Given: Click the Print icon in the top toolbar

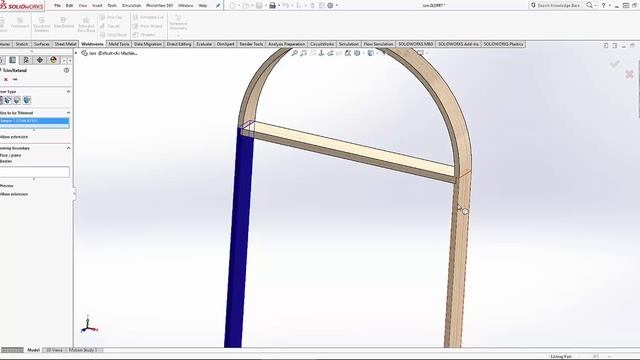Looking at the screenshot, I should [272, 6].
